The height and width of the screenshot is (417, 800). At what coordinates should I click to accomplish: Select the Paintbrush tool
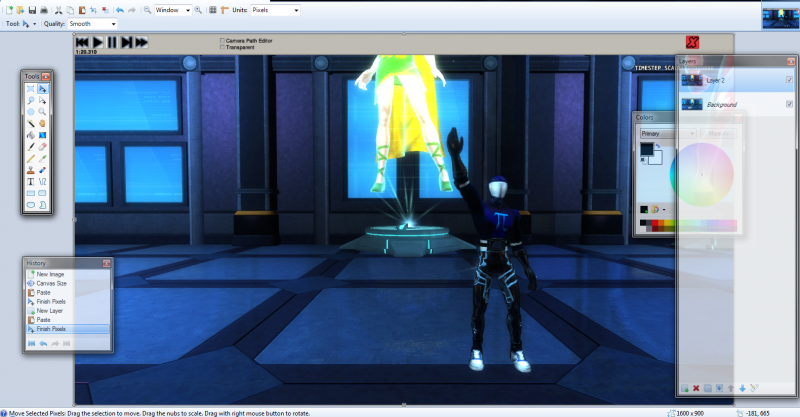coord(31,147)
